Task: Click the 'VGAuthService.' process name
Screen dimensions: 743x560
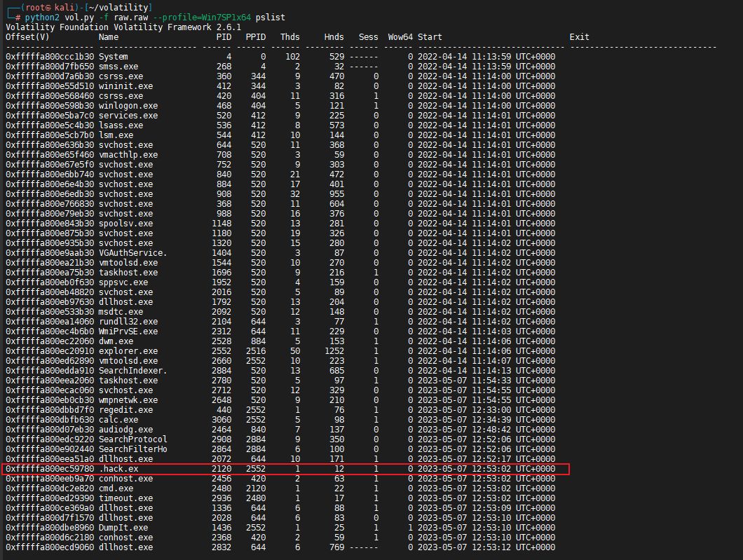Action: pos(133,253)
